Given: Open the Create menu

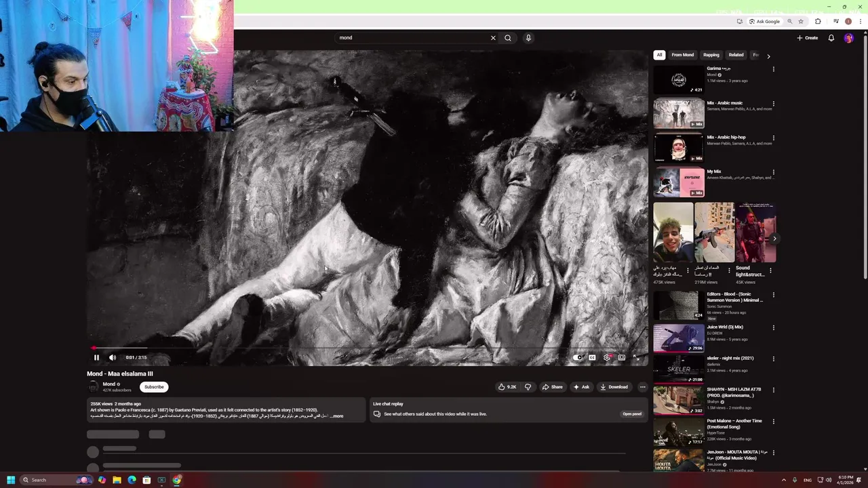Looking at the screenshot, I should pyautogui.click(x=808, y=38).
